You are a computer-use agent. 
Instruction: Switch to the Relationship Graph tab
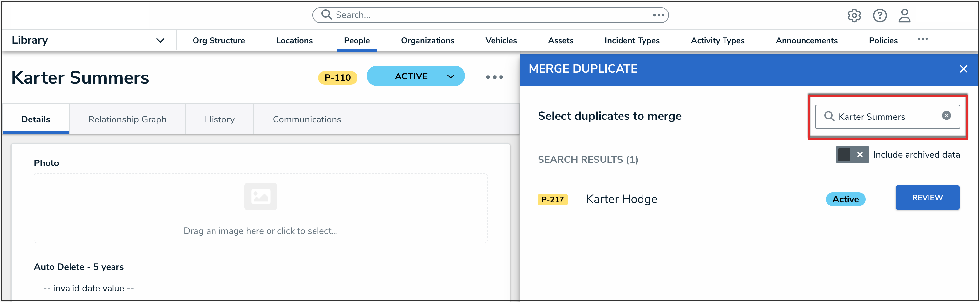(127, 119)
